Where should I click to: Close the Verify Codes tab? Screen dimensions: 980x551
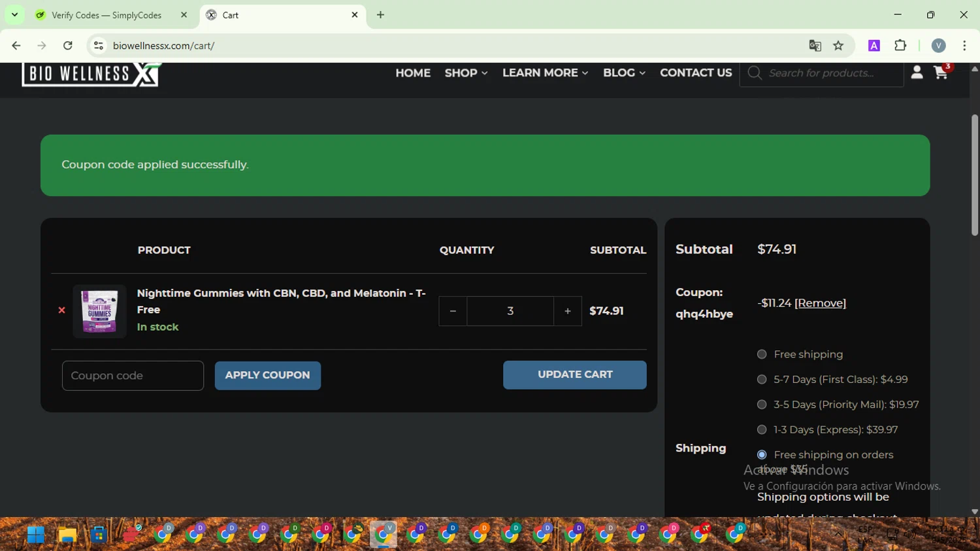184,15
